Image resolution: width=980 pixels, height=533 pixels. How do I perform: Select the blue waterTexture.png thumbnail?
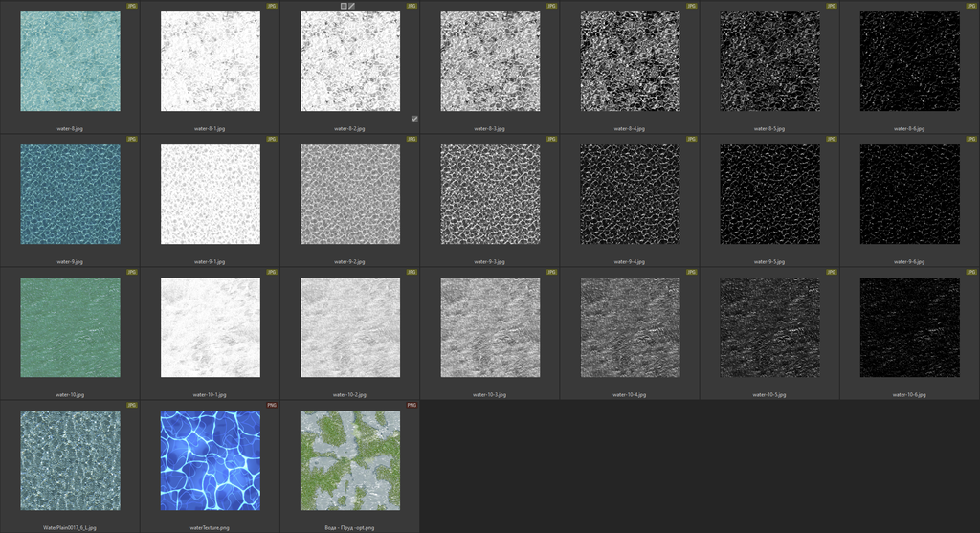(210, 460)
